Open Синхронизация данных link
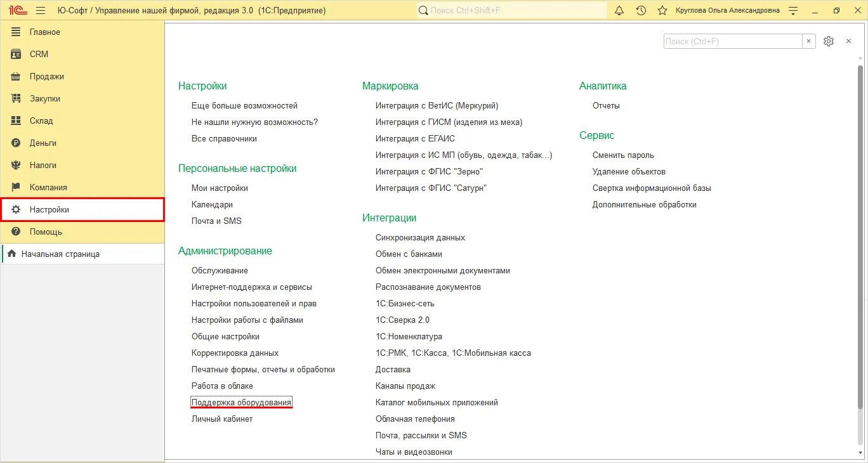This screenshot has width=868, height=463. 420,237
